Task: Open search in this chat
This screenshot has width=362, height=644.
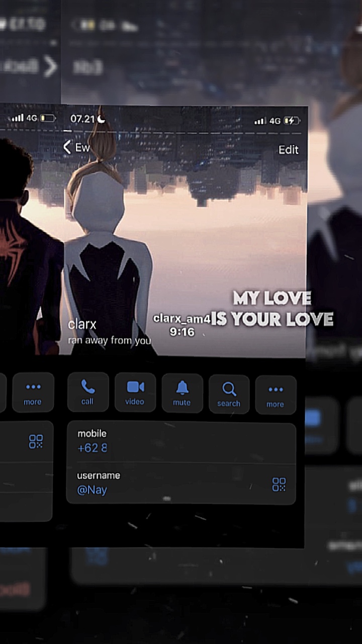Action: (229, 393)
